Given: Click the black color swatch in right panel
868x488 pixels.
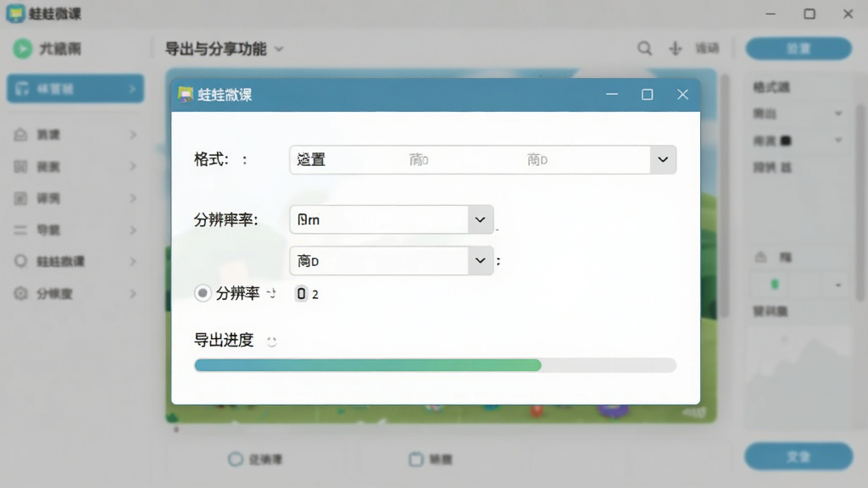Looking at the screenshot, I should [786, 141].
